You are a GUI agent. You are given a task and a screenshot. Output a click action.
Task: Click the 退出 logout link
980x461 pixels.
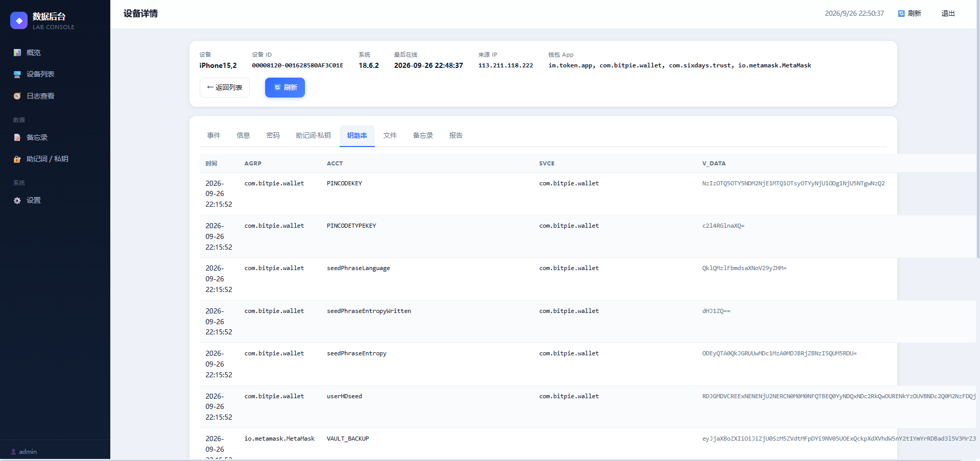948,13
